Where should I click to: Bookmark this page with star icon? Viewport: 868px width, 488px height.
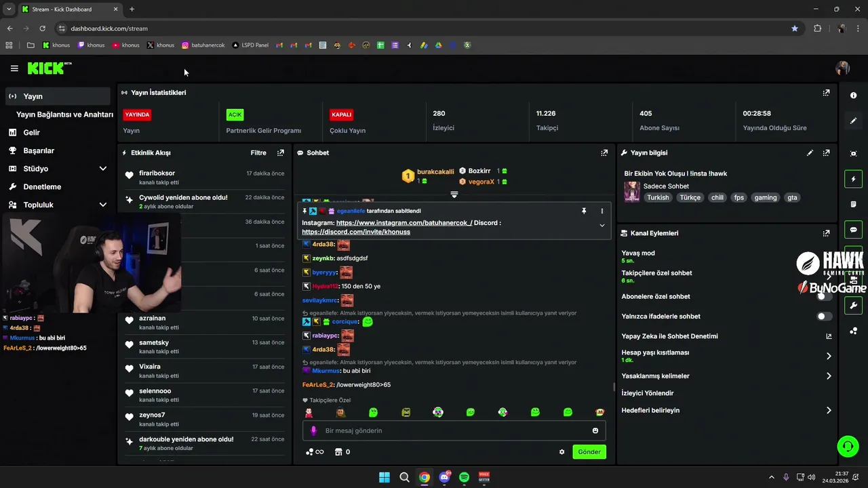point(795,28)
